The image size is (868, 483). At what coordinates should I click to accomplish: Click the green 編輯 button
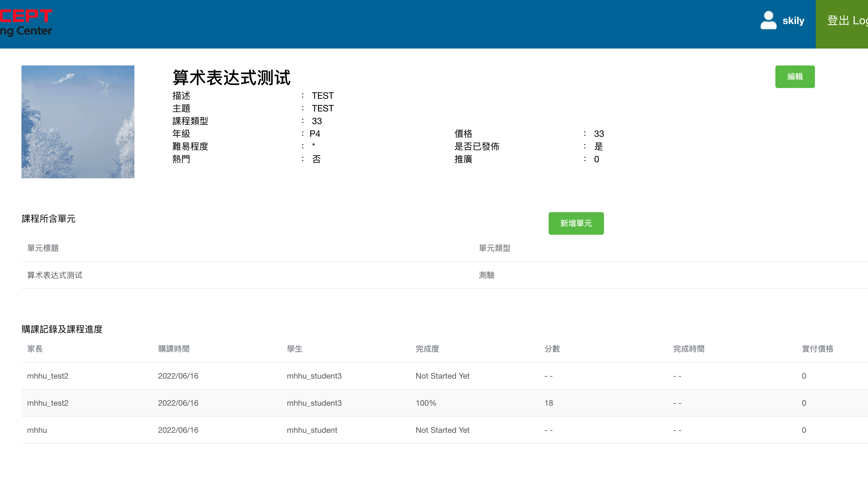click(795, 77)
